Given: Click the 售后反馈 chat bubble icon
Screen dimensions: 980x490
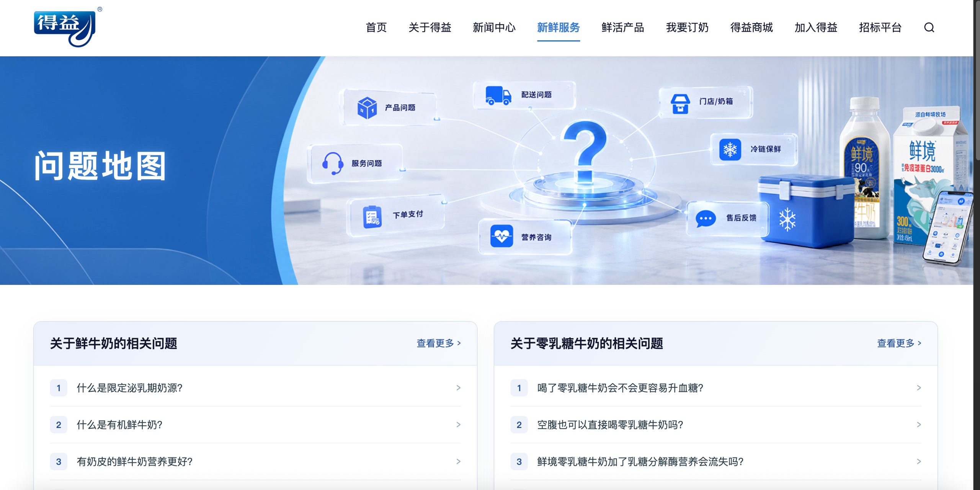Looking at the screenshot, I should [x=705, y=219].
